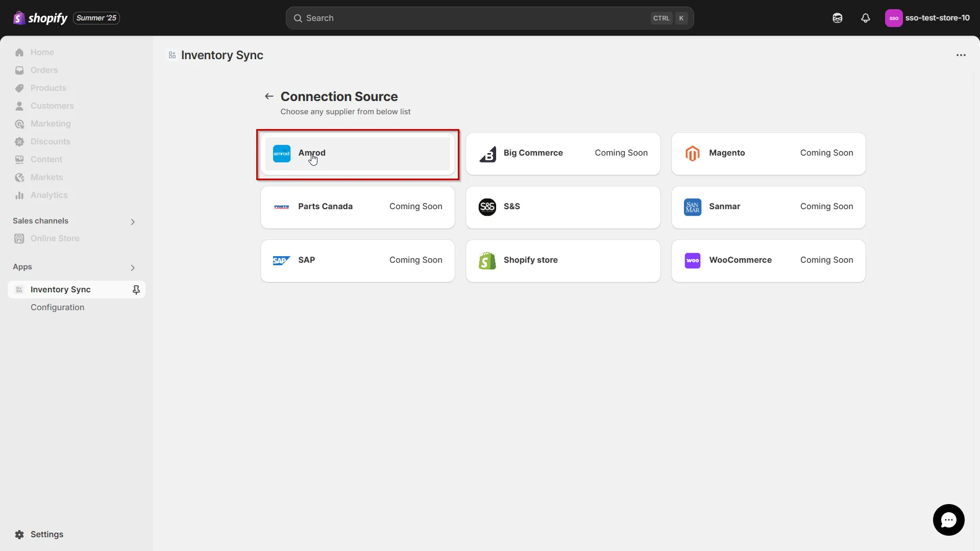Select the WooCommerce card
The image size is (980, 551).
click(x=768, y=261)
